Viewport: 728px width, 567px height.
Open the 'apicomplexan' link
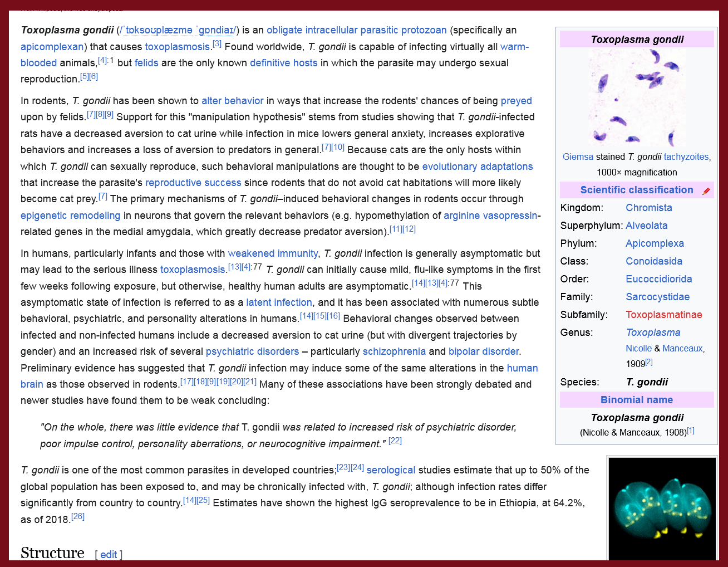[52, 47]
